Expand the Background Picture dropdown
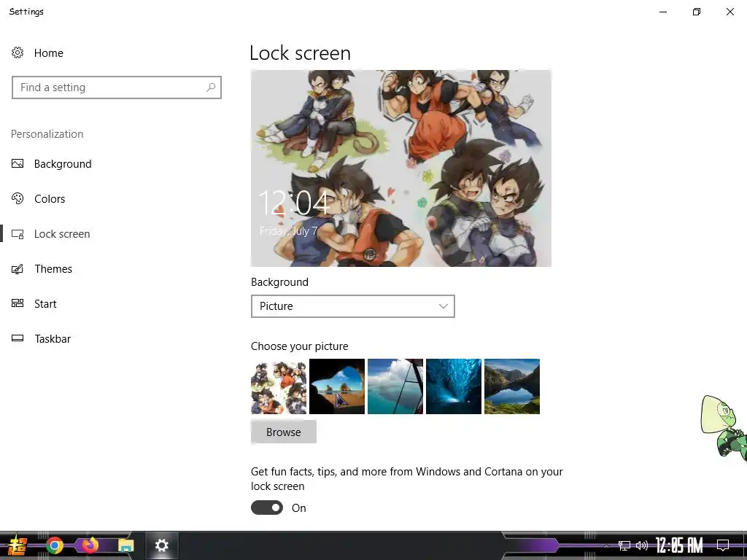Screen dimensions: 747x560 point(353,306)
